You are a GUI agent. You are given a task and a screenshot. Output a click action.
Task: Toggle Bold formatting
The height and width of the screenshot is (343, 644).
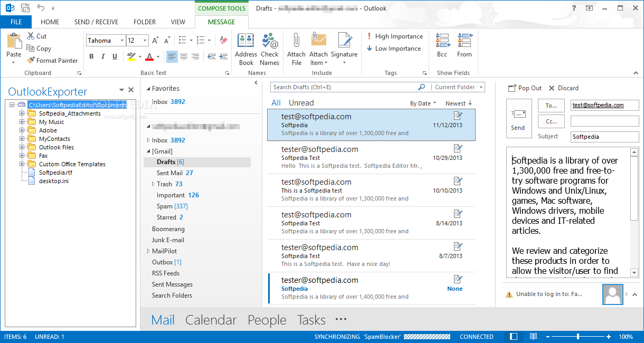click(91, 56)
